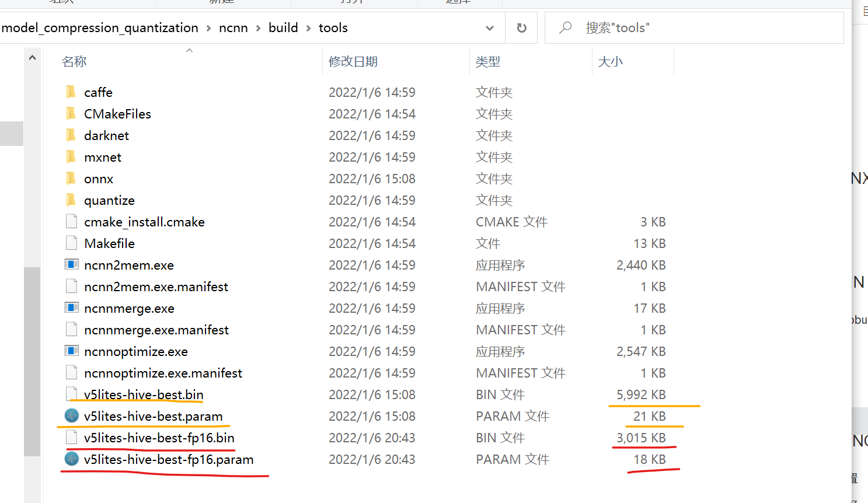
Task: Select the mxnet folder name
Action: 103,157
